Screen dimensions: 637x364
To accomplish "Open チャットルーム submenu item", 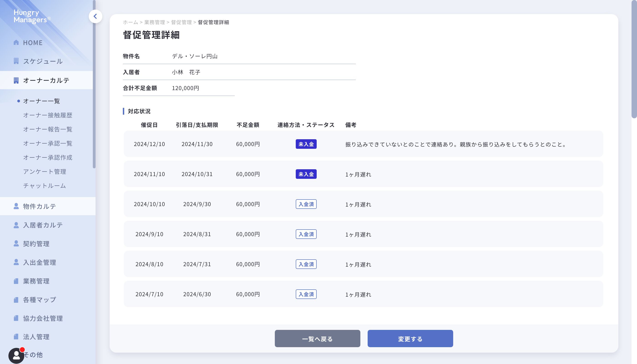I will click(45, 186).
